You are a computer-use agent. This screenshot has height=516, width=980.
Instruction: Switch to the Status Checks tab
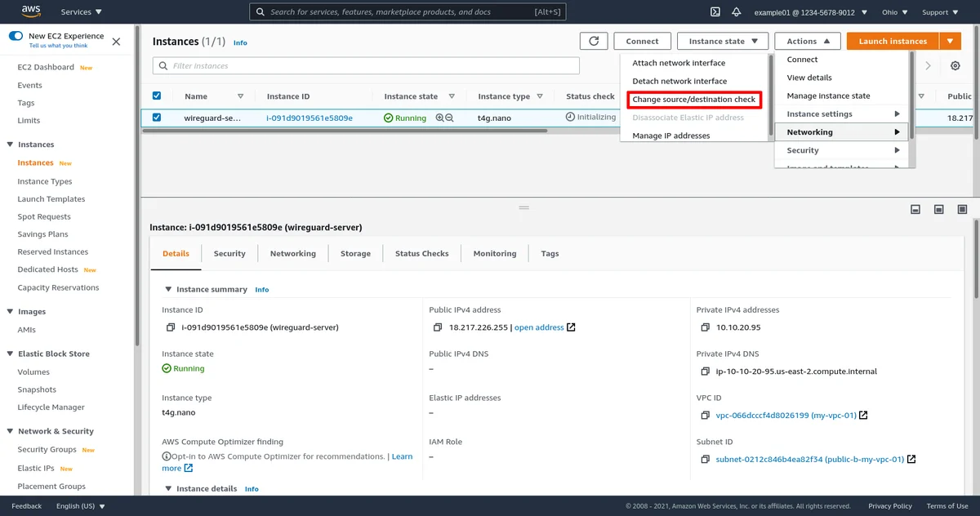point(421,254)
